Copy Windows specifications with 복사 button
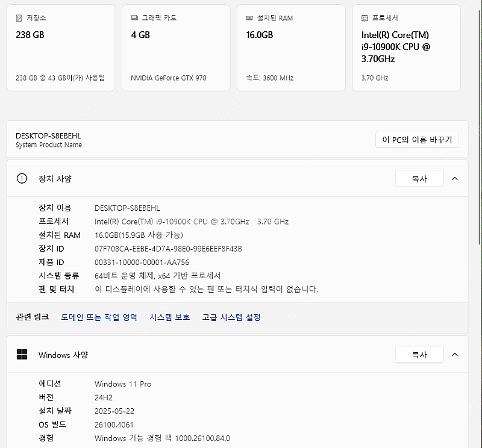Viewport: 482px width, 448px height. tap(419, 355)
